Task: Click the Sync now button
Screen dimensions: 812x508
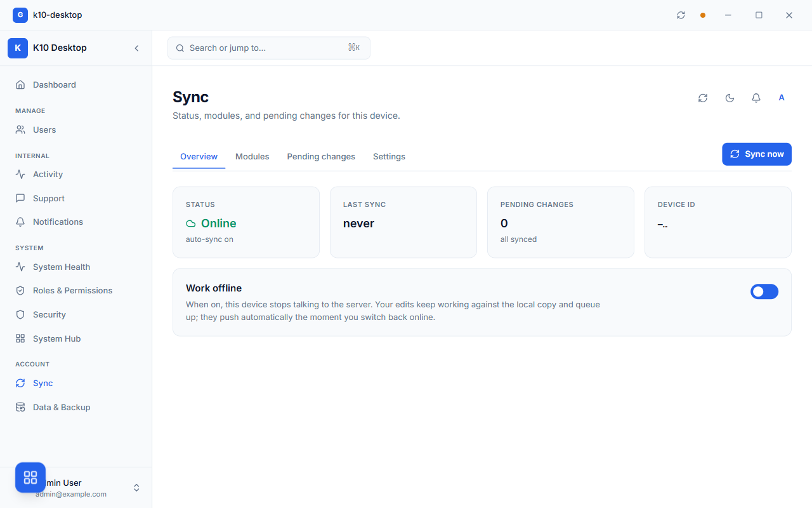Action: click(x=757, y=154)
